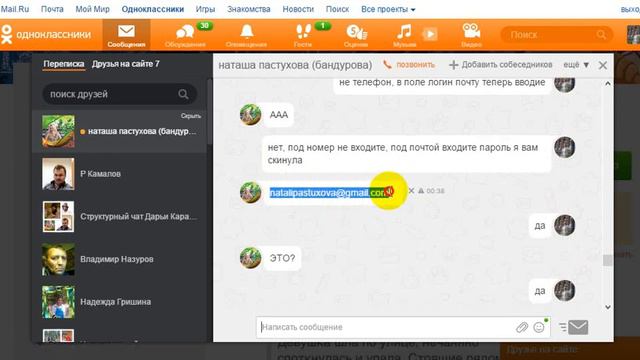Image resolution: width=640 pixels, height=360 pixels.
Task: Click the phone icon to call
Action: point(387,64)
